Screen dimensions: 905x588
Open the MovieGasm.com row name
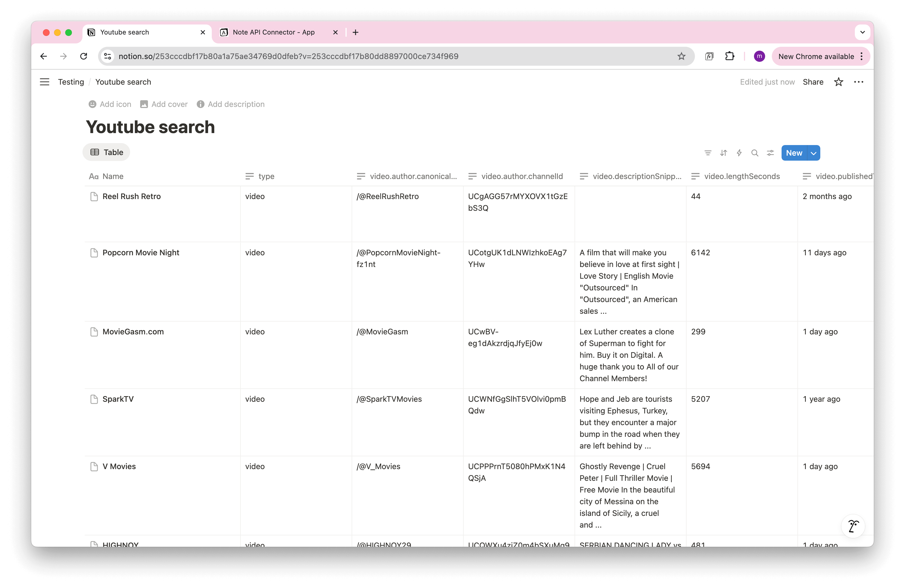coord(133,332)
